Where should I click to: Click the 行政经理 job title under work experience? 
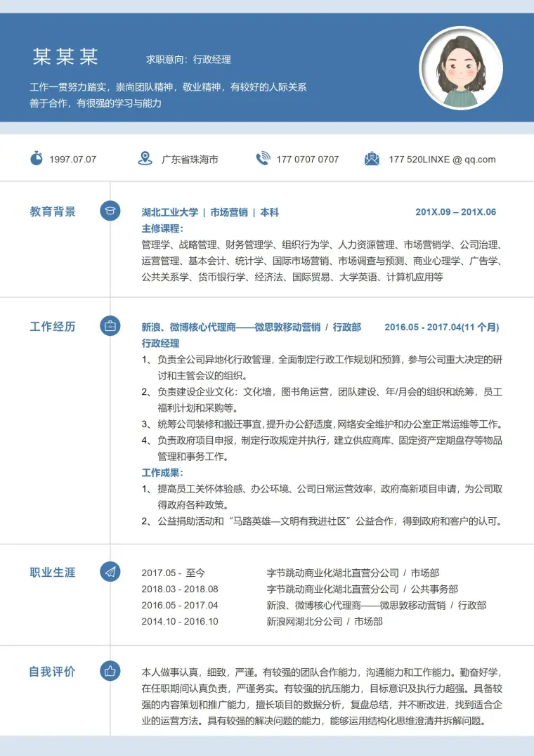(160, 344)
